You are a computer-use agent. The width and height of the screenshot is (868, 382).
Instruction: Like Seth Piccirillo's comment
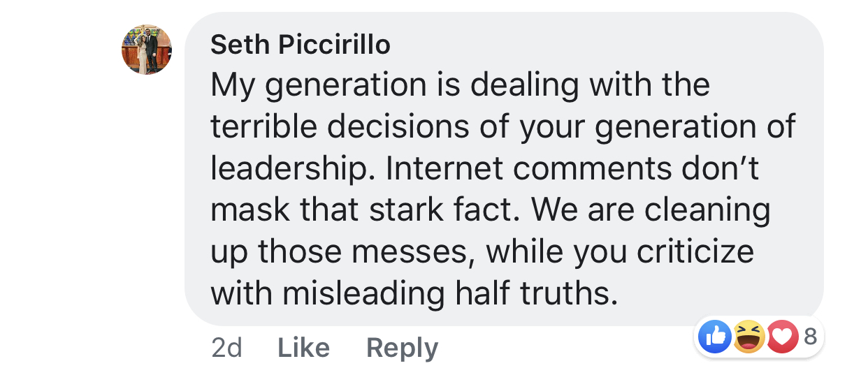[x=303, y=347]
